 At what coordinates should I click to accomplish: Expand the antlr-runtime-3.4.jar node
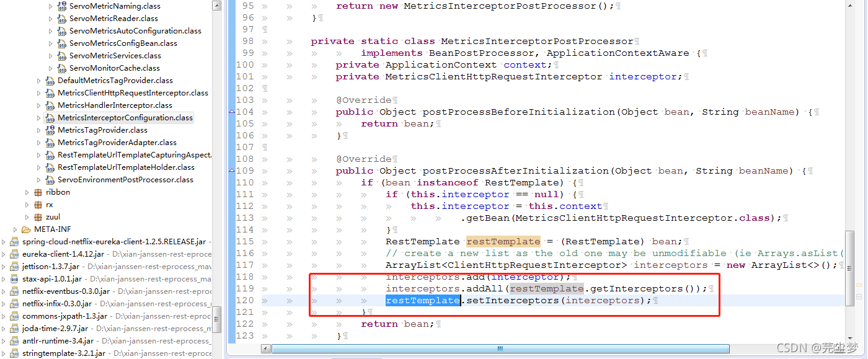[x=4, y=341]
